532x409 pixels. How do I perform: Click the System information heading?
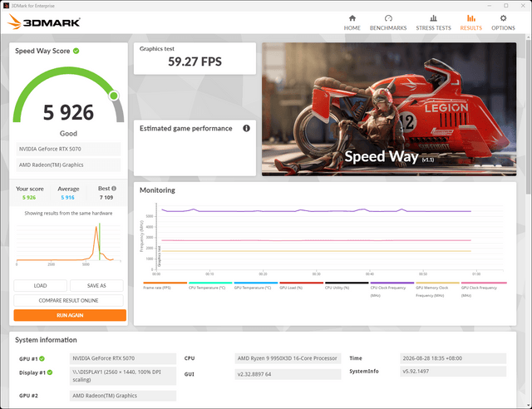point(46,340)
